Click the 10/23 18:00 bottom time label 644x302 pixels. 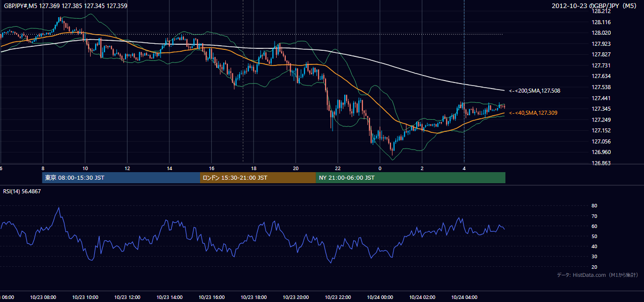253,297
